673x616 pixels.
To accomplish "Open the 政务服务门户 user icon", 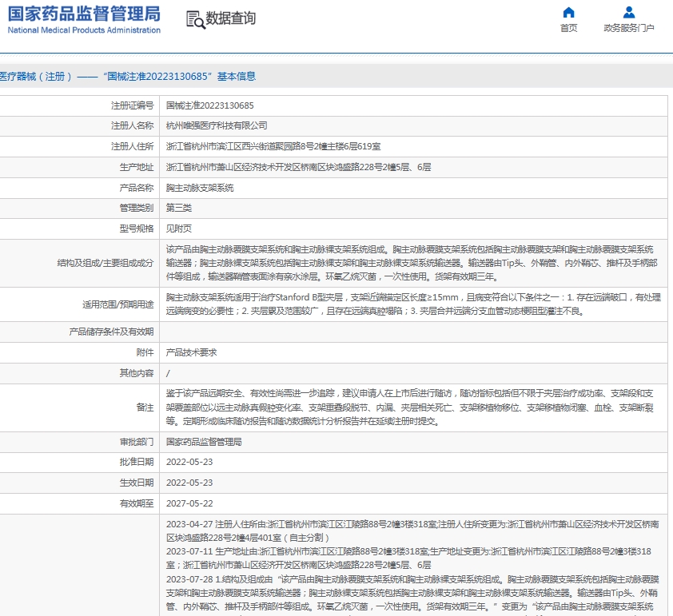I will point(629,12).
